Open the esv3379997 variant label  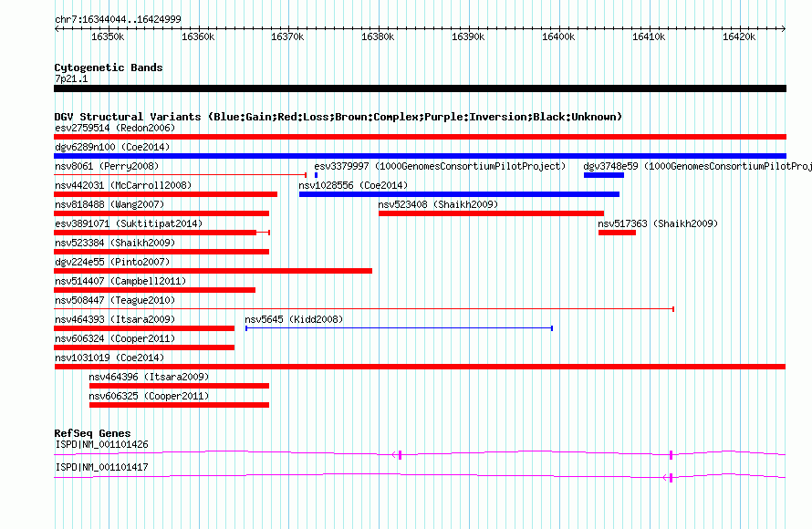pyautogui.click(x=440, y=166)
